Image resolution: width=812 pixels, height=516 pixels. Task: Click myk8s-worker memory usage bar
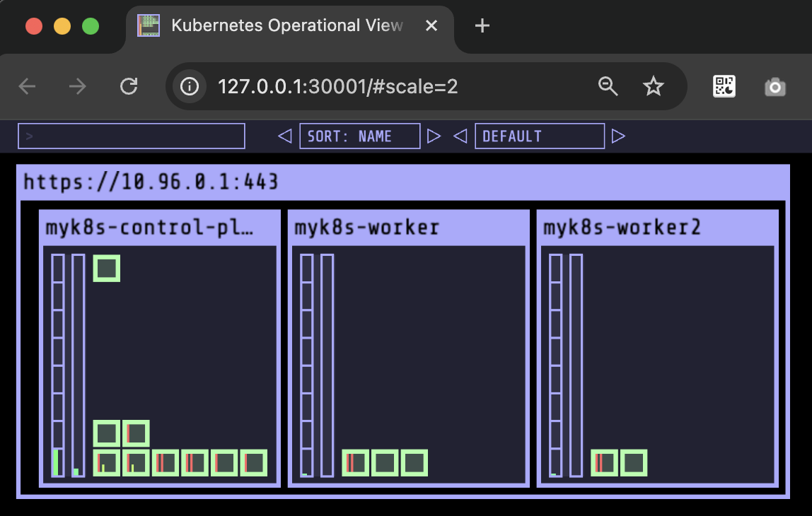coord(327,365)
